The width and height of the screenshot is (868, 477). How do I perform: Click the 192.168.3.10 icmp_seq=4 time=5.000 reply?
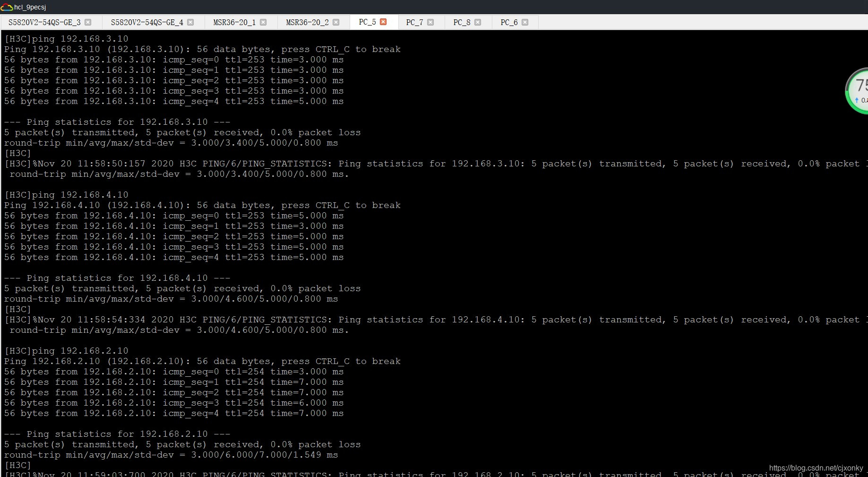(174, 101)
